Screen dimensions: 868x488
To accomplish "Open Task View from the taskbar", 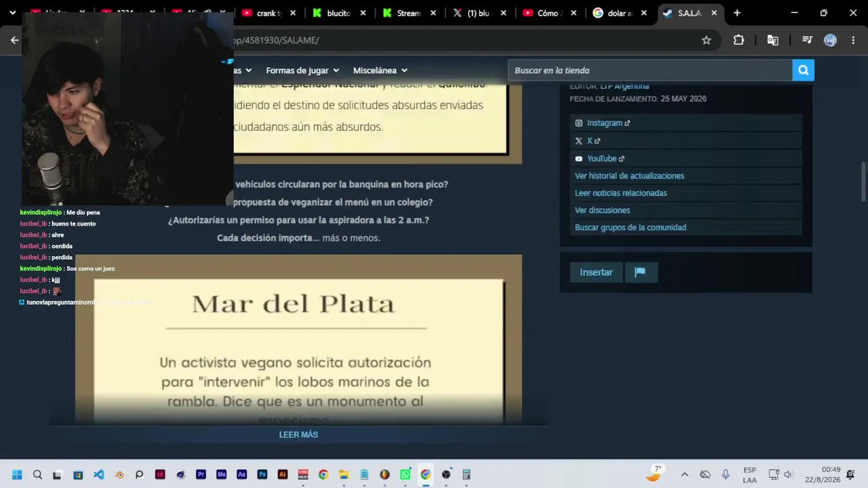I will tap(58, 474).
